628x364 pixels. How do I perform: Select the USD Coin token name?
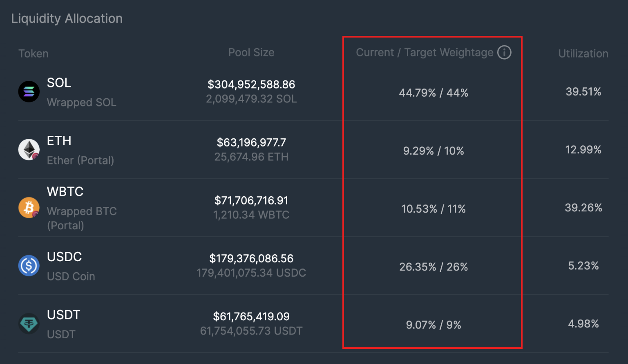tap(71, 276)
